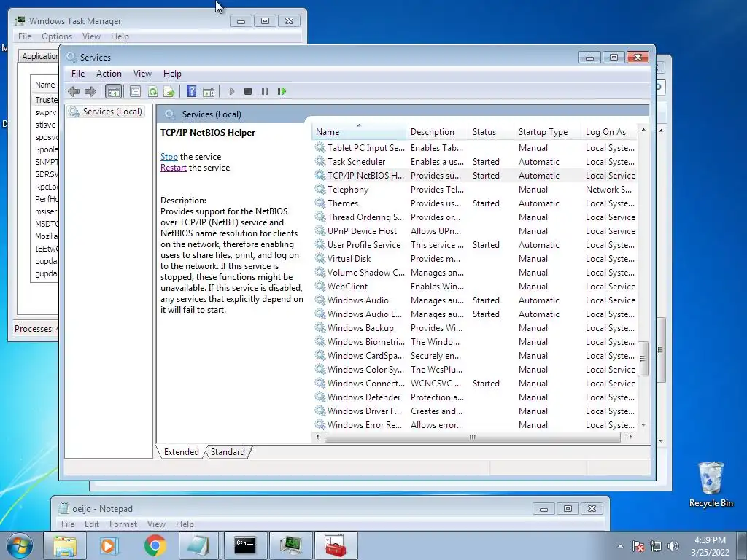Toggle Show/Hide Console Tree toolbar icon
Image resolution: width=747 pixels, height=560 pixels.
point(113,91)
